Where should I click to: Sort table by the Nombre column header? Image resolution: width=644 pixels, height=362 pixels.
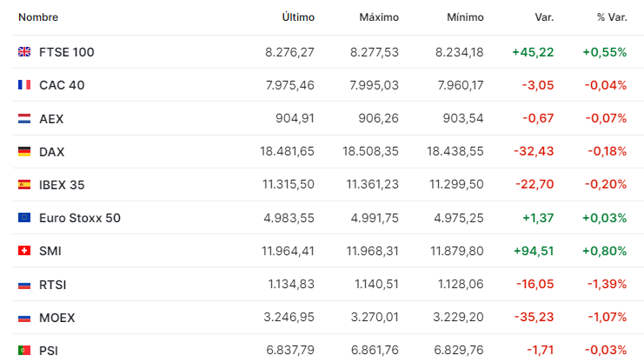(38, 17)
